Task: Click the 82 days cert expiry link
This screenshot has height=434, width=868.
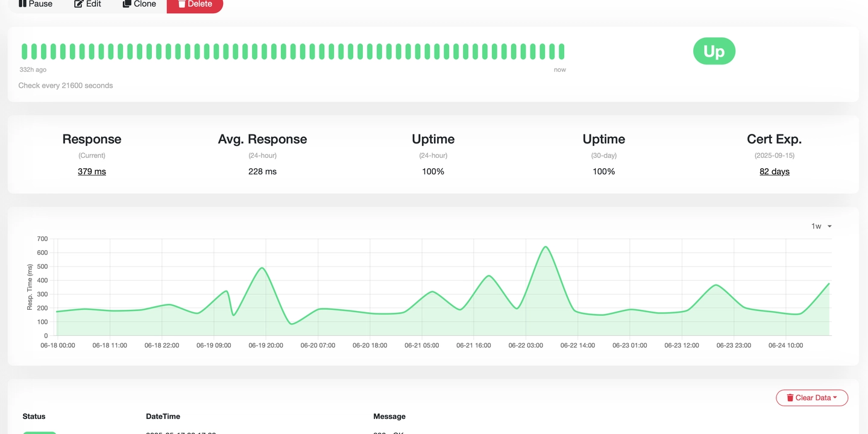Action: tap(775, 172)
